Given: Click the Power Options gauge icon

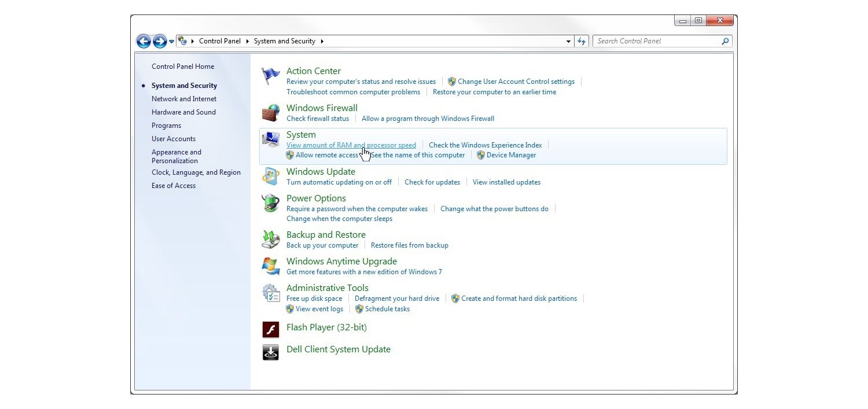Looking at the screenshot, I should tap(270, 203).
